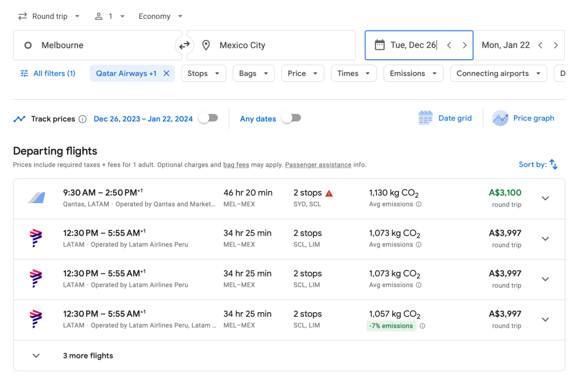Expand the Qantas A$3,100 flight details
The height and width of the screenshot is (383, 588).
tap(545, 198)
